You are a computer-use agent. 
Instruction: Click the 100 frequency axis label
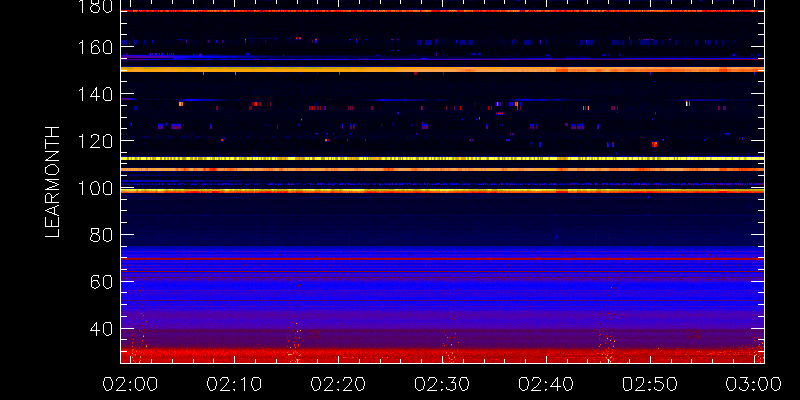(95, 189)
